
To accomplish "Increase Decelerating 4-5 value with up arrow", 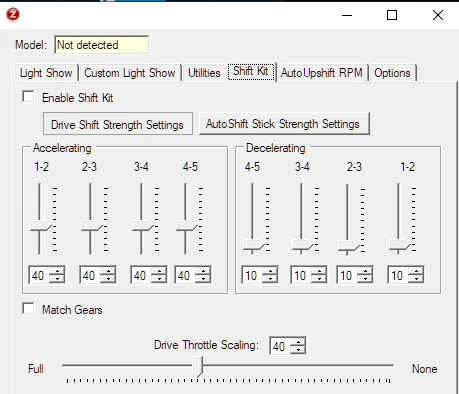I will pos(270,271).
